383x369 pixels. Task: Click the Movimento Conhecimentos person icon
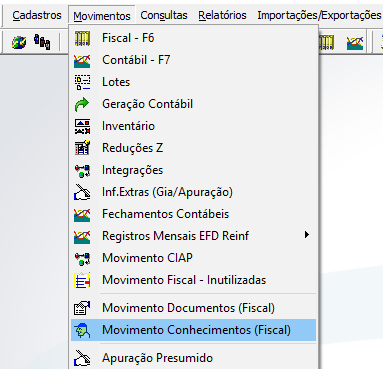tap(82, 330)
